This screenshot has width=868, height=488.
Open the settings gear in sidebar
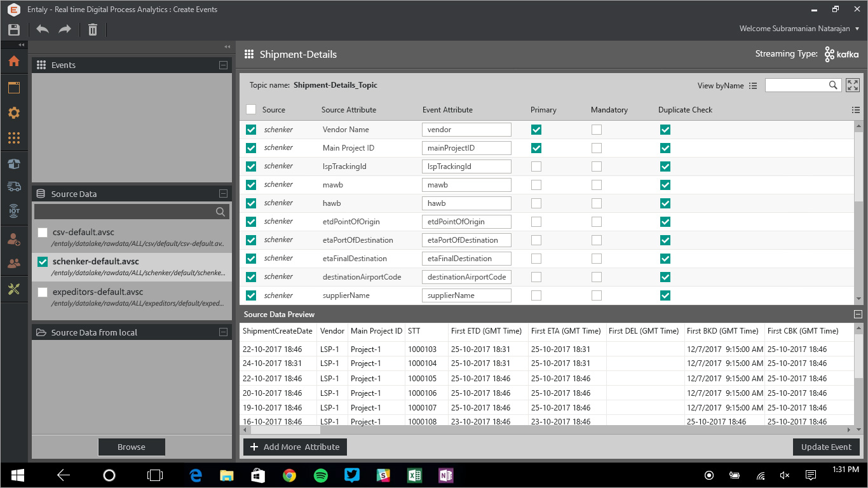click(x=14, y=113)
